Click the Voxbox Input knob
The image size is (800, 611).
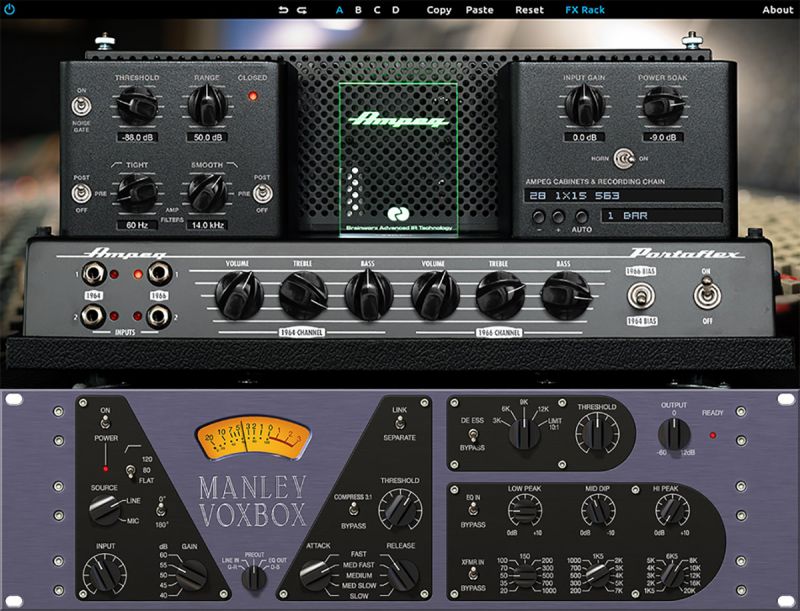point(105,573)
